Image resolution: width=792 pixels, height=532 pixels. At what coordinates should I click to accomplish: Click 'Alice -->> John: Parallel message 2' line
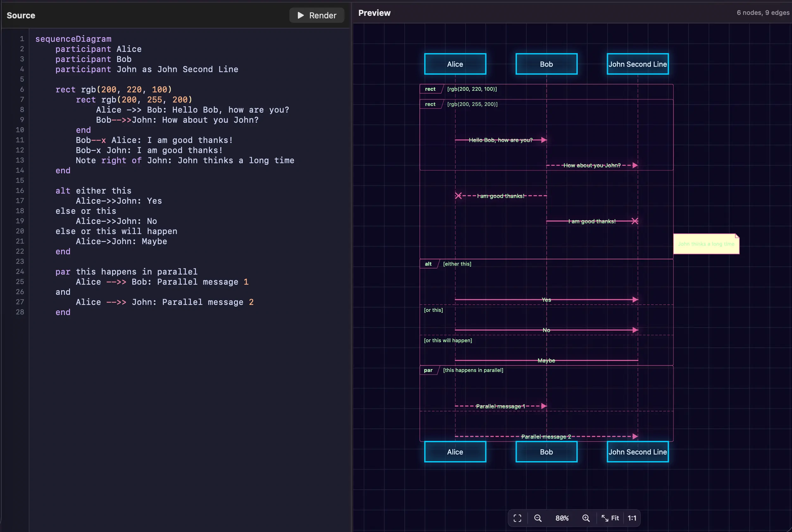click(165, 302)
